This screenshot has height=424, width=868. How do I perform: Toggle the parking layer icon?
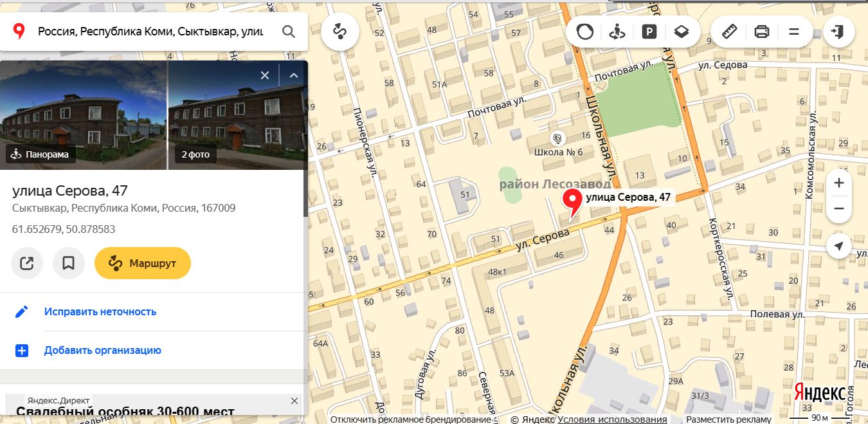[x=649, y=32]
